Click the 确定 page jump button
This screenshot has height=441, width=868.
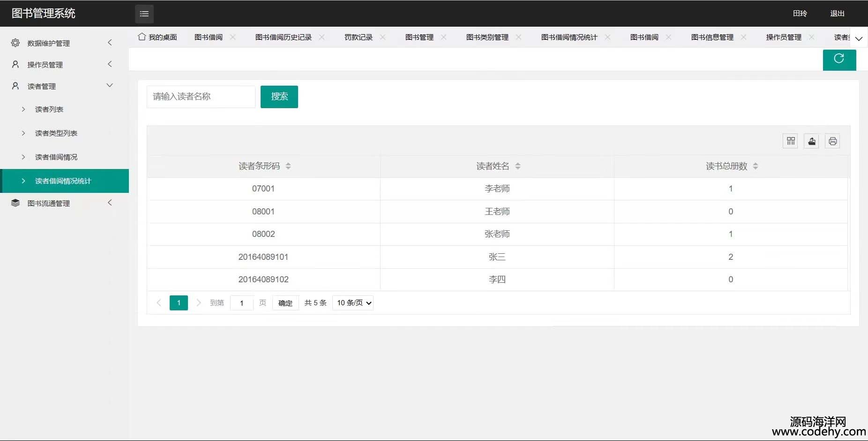(x=285, y=303)
